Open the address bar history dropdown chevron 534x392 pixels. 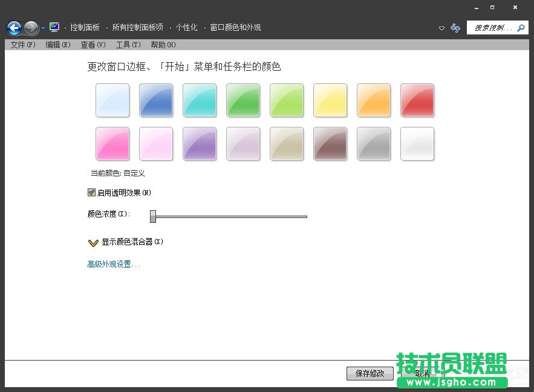[442, 28]
